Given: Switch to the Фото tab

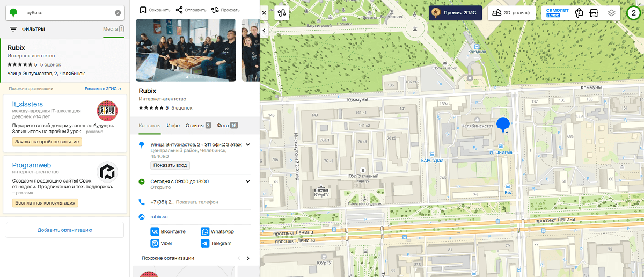Looking at the screenshot, I should click(227, 125).
